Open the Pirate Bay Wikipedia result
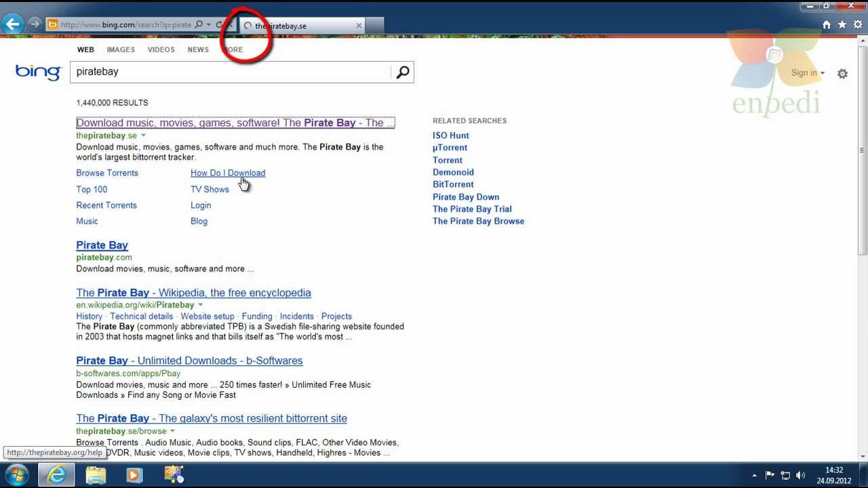Viewport: 868px width, 488px height. point(193,293)
